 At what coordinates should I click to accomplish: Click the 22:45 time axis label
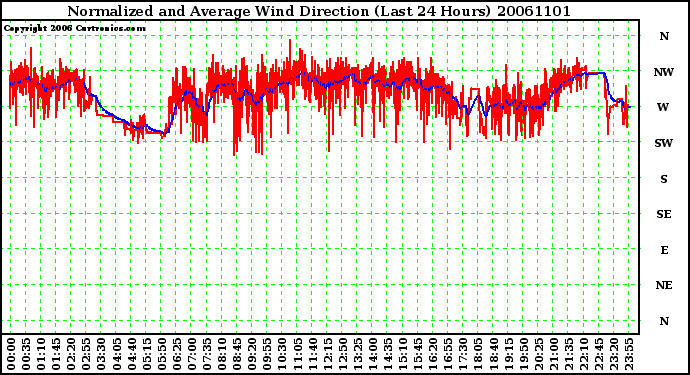(x=598, y=355)
